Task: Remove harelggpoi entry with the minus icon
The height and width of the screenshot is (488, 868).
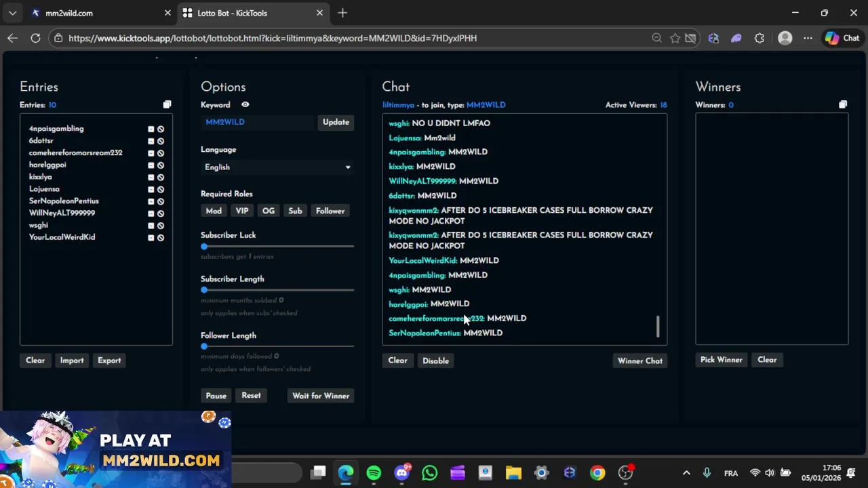Action: click(x=151, y=165)
